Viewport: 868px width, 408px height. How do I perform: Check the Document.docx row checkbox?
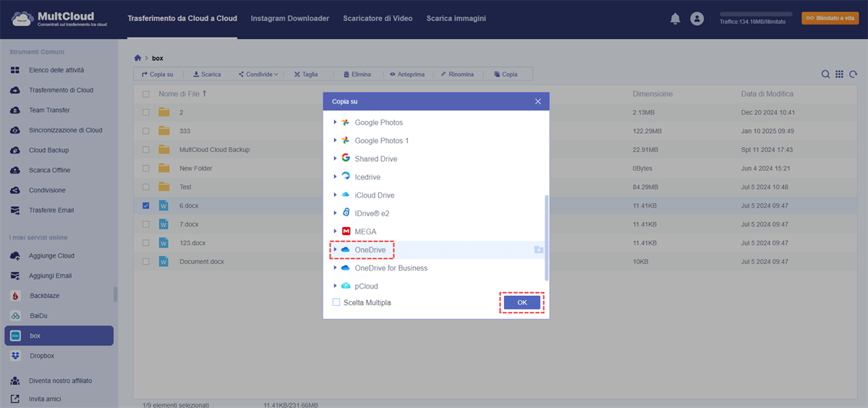click(146, 262)
